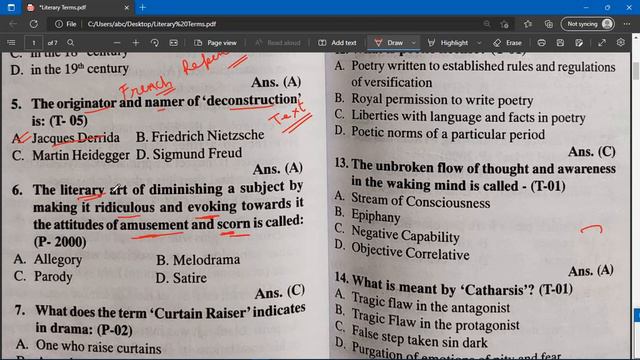Open Page view options
This screenshot has width=640, height=360.
tap(215, 42)
